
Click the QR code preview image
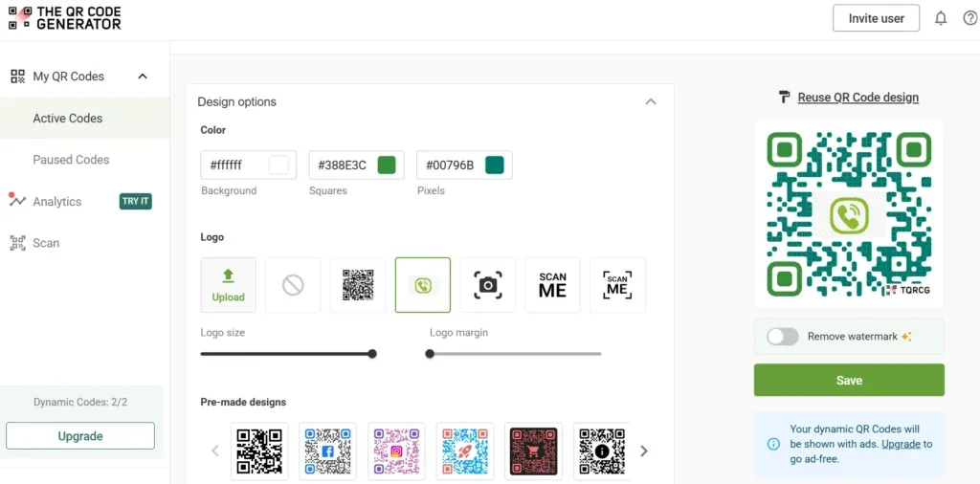(x=849, y=213)
